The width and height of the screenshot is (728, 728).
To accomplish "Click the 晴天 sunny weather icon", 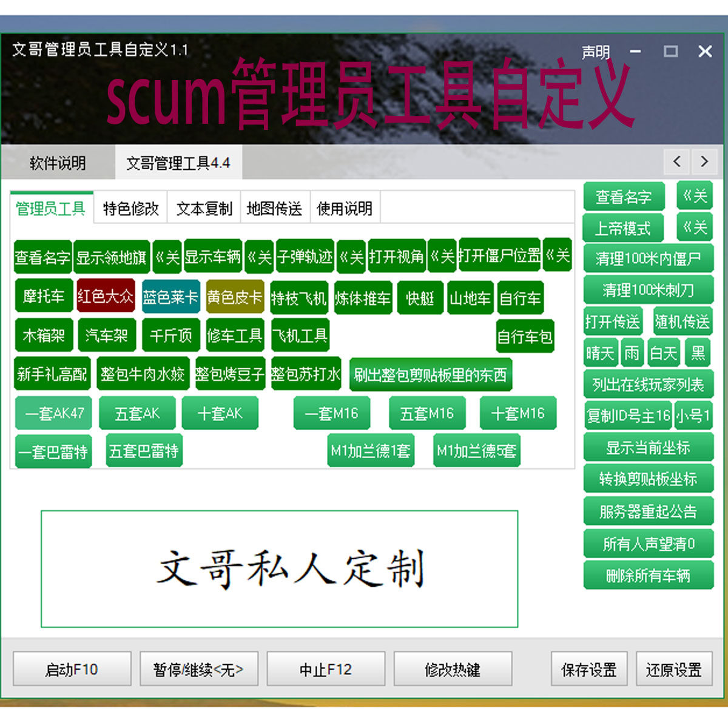I will [x=599, y=352].
